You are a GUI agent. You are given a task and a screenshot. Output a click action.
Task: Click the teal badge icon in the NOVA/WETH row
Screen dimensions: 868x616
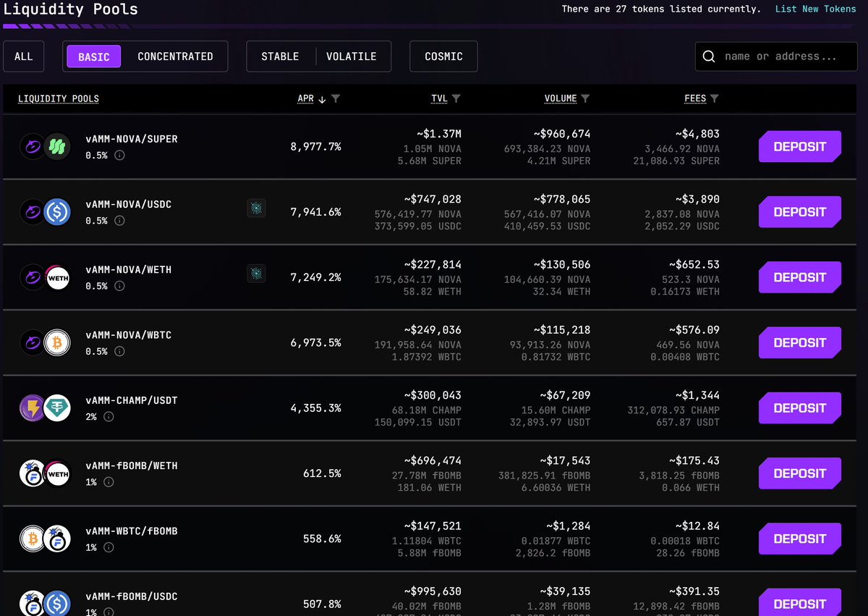pos(256,274)
